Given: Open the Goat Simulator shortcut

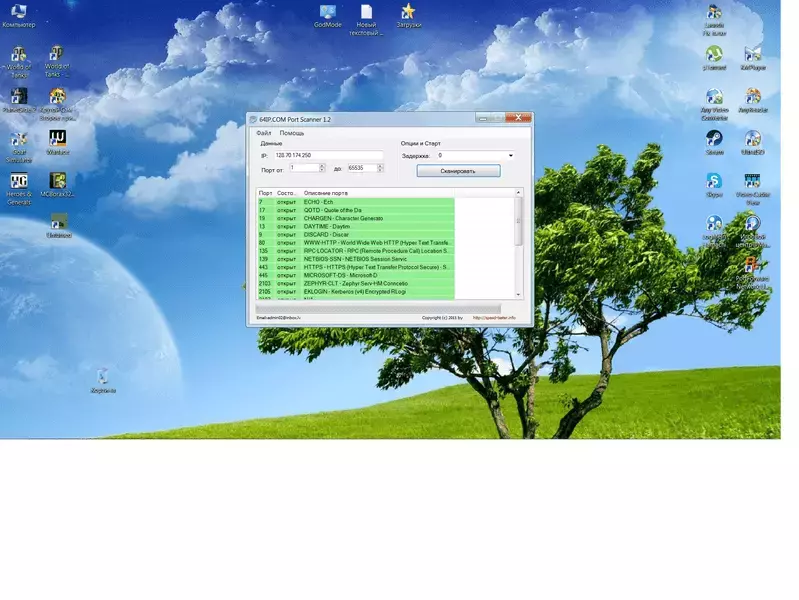Looking at the screenshot, I should pos(19,147).
